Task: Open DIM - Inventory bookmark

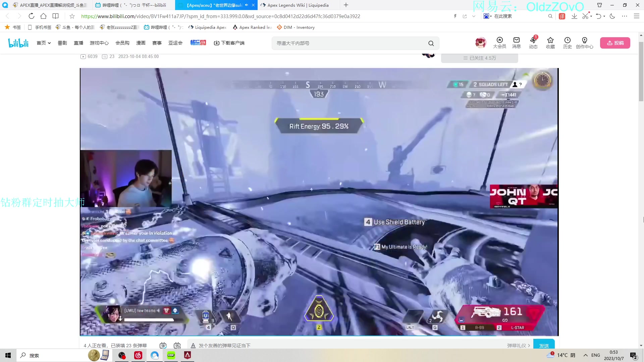Action: coord(296,27)
